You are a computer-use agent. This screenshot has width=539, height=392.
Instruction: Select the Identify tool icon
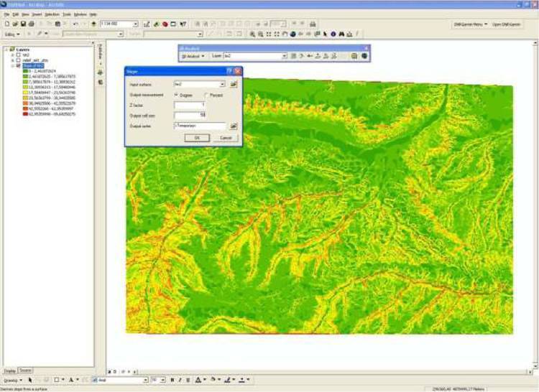(x=332, y=34)
